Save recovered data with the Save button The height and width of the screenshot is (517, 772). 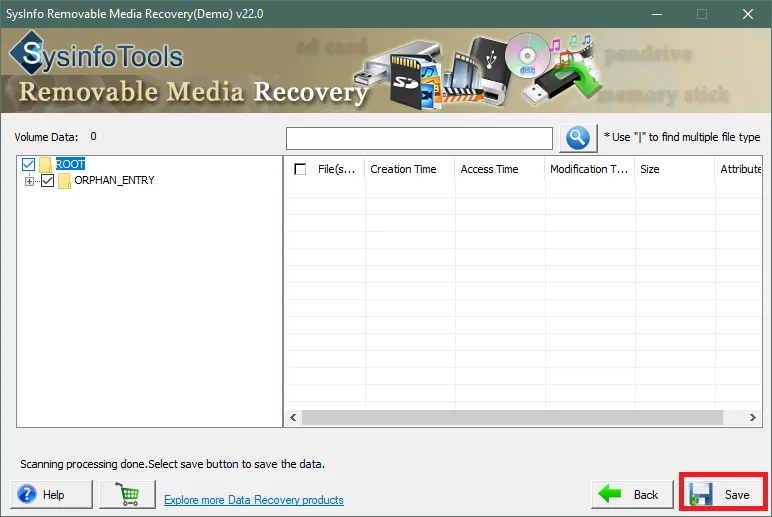[723, 494]
